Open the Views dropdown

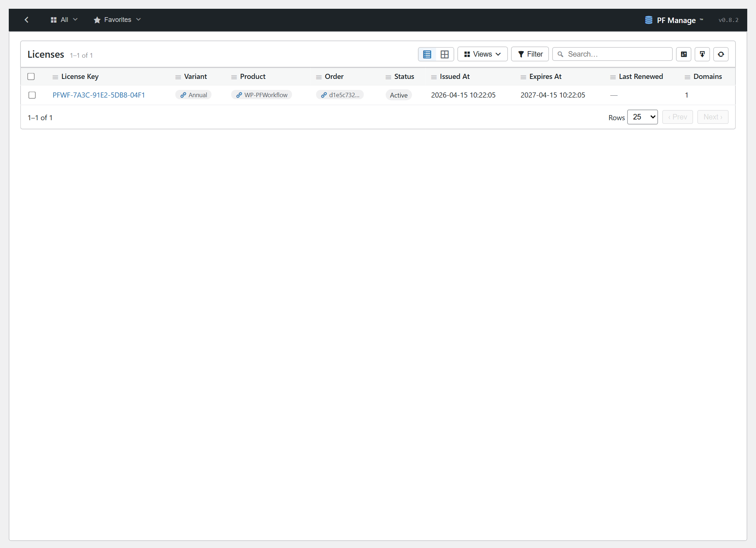(x=482, y=54)
